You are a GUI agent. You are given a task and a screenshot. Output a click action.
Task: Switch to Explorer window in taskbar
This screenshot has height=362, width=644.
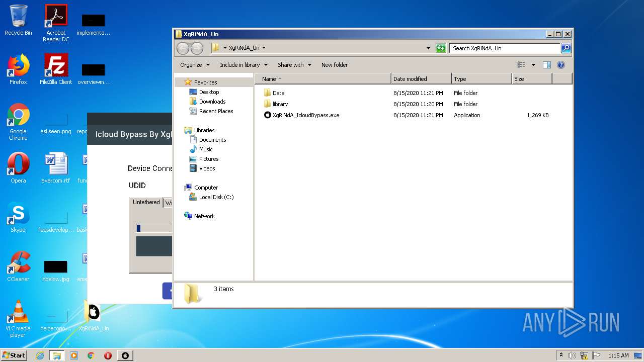[x=57, y=355]
